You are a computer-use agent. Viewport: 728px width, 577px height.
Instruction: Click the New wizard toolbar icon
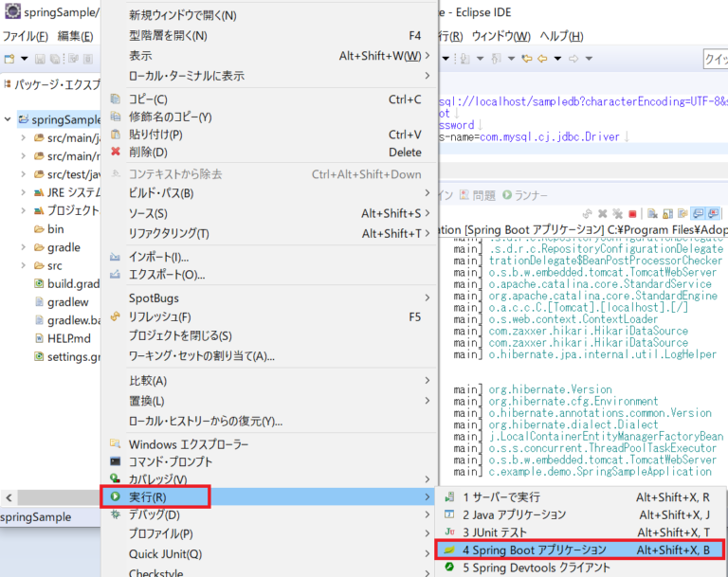[9, 59]
